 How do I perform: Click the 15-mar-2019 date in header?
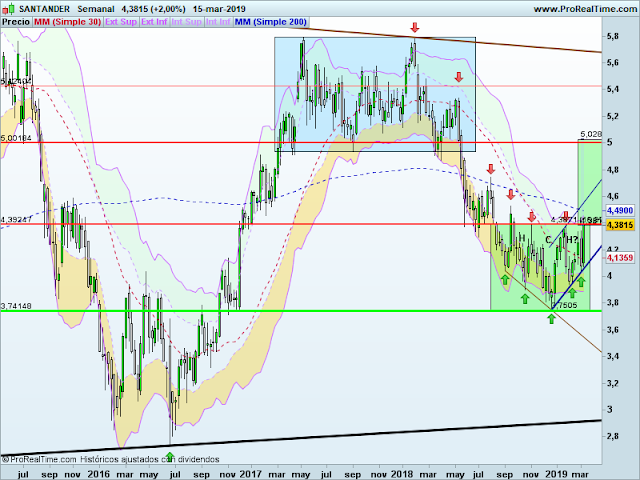tap(219, 9)
